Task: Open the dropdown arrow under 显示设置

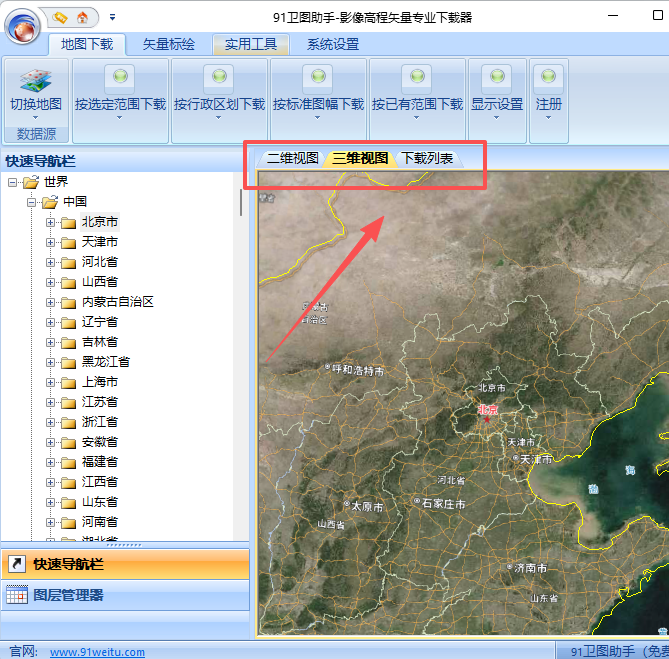Action: pos(496,118)
